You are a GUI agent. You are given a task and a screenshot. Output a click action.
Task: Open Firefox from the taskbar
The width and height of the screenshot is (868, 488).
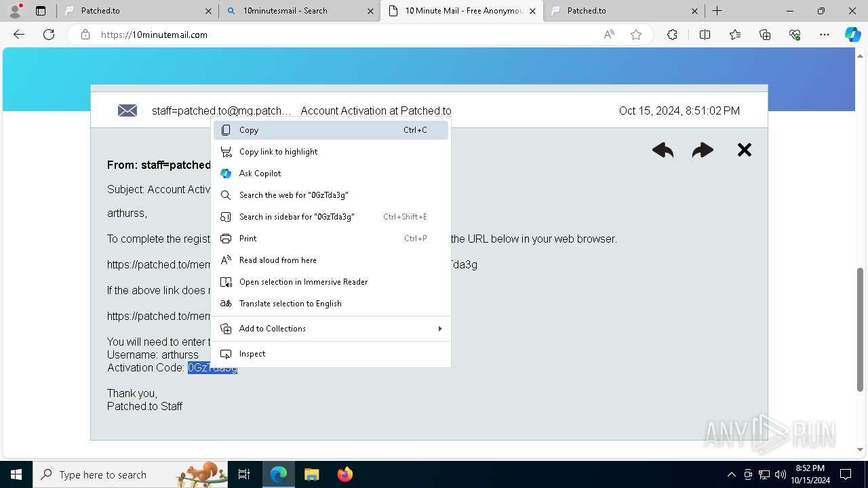pos(344,474)
